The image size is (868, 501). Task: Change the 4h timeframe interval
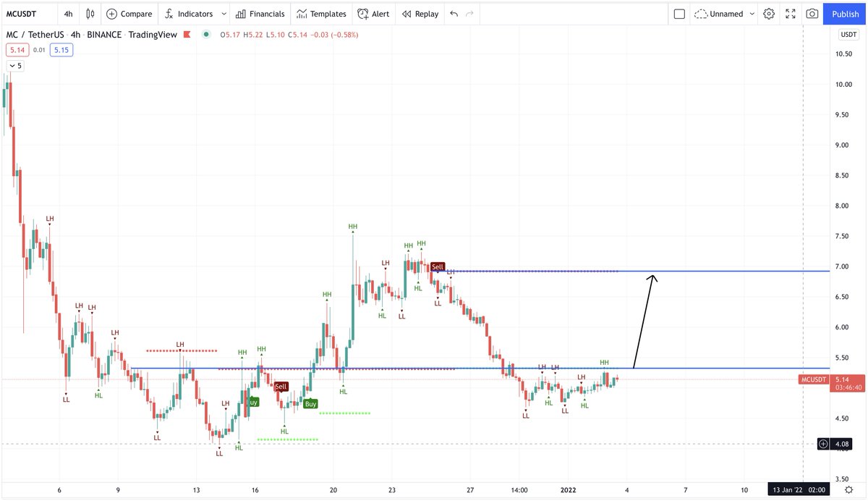(68, 14)
